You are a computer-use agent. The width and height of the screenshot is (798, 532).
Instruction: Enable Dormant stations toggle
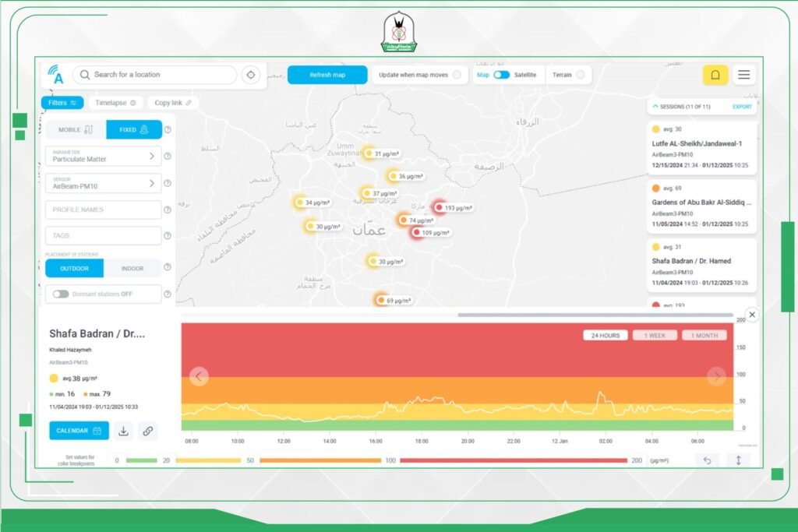61,294
